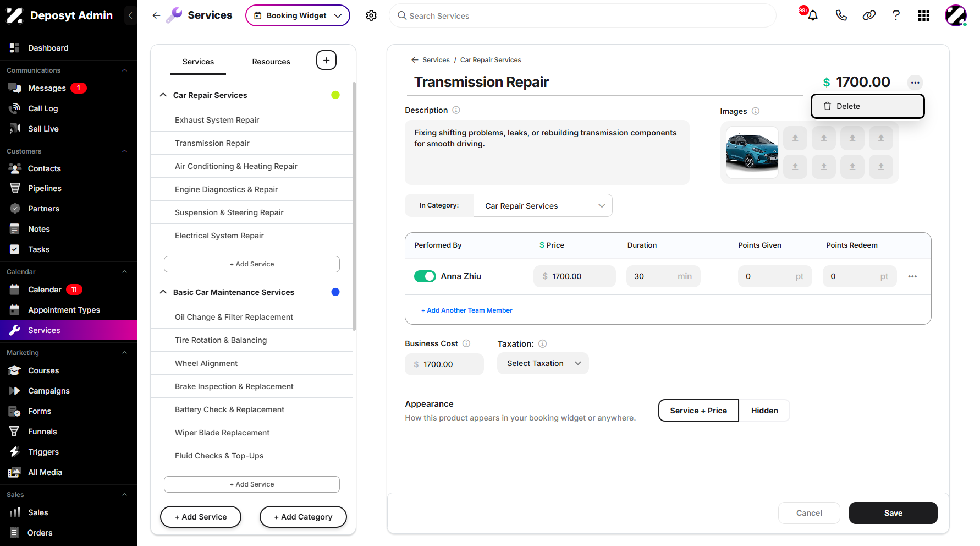Screen dimensions: 980x546
Task: Open the help question mark
Action: point(896,15)
